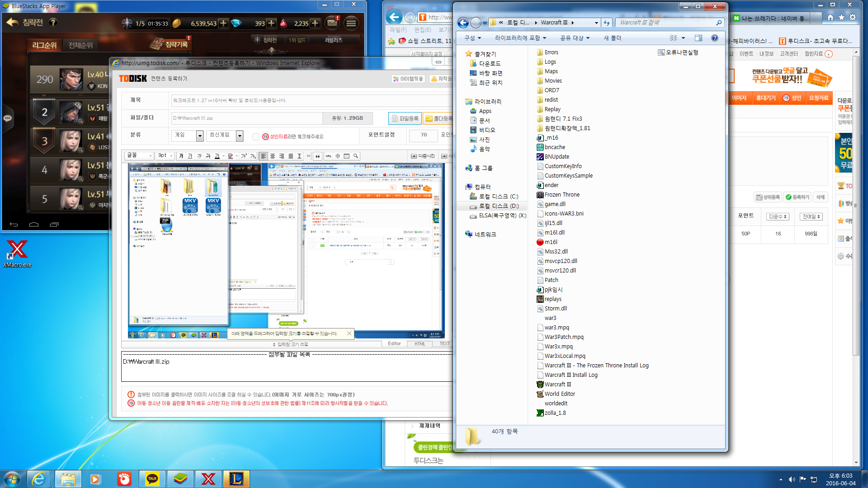
Task: Select the Maps folder in Explorer
Action: (x=547, y=71)
